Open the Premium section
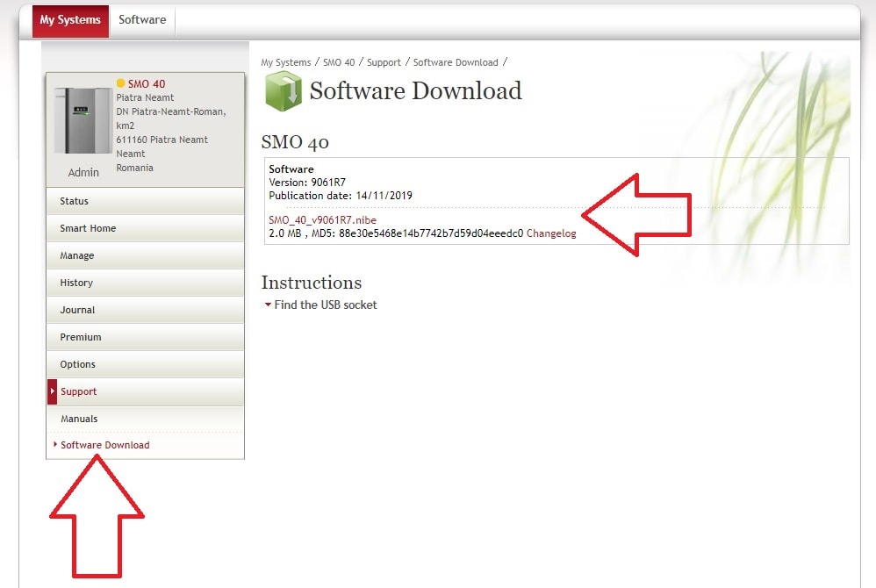Image resolution: width=876 pixels, height=588 pixels. point(81,337)
